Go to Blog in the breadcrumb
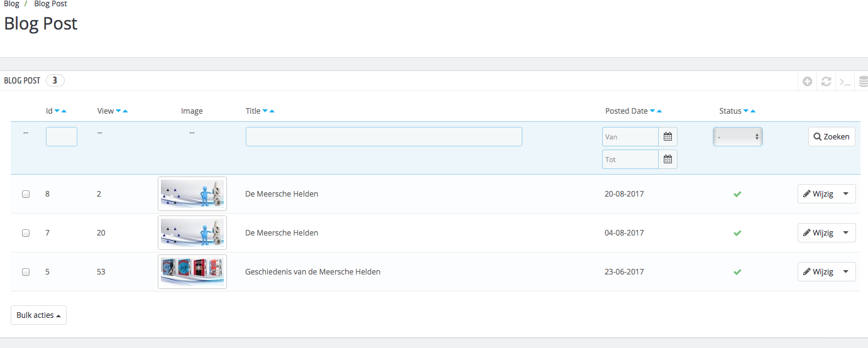 (x=11, y=4)
